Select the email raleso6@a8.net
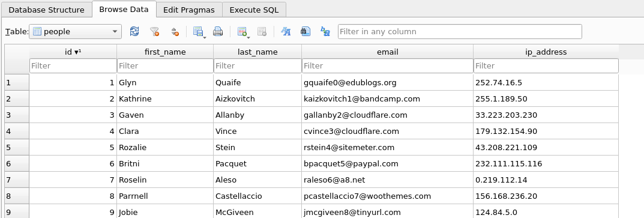Image resolution: width=644 pixels, height=218 pixels. click(388, 180)
